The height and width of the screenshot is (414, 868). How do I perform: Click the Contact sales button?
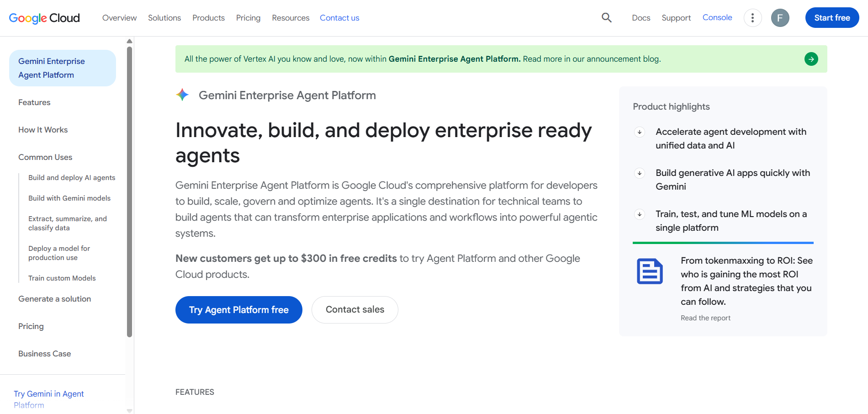click(x=355, y=310)
